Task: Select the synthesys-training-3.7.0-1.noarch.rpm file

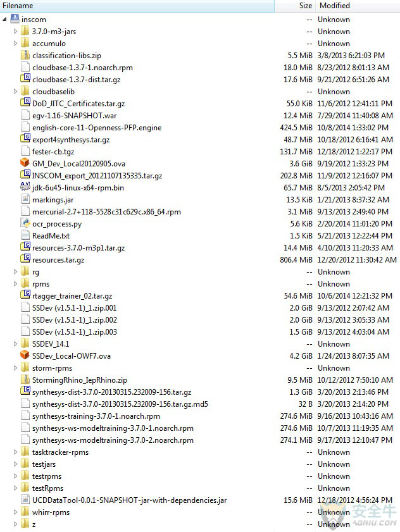Action: 96,416
